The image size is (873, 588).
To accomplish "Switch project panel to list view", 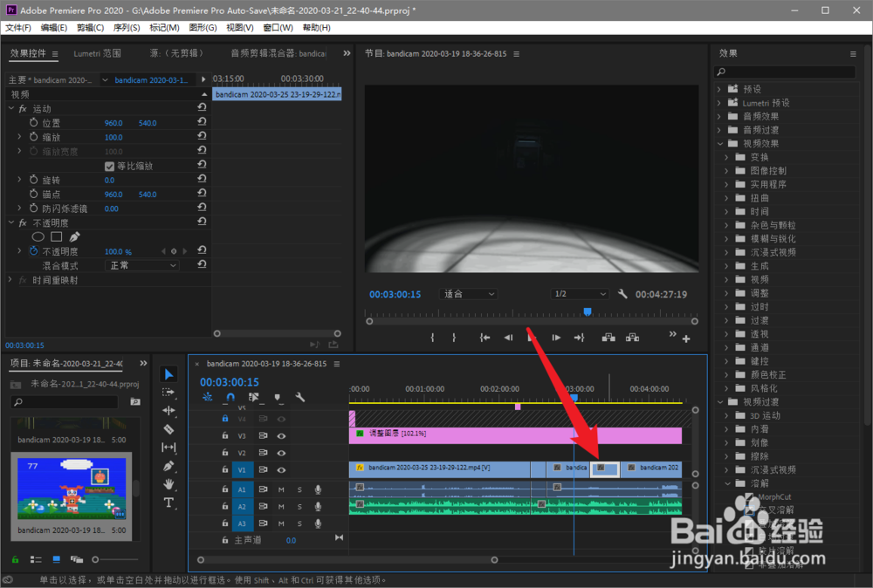I will pyautogui.click(x=36, y=559).
